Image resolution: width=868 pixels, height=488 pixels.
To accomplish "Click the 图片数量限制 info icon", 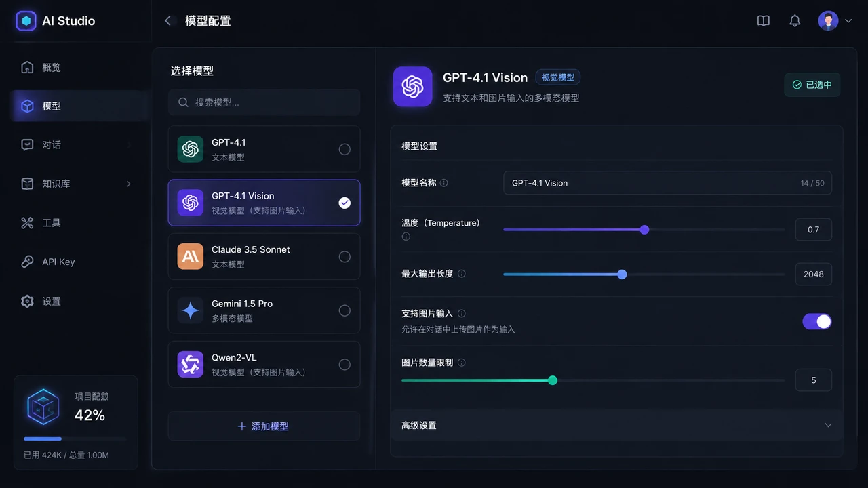I will [462, 363].
